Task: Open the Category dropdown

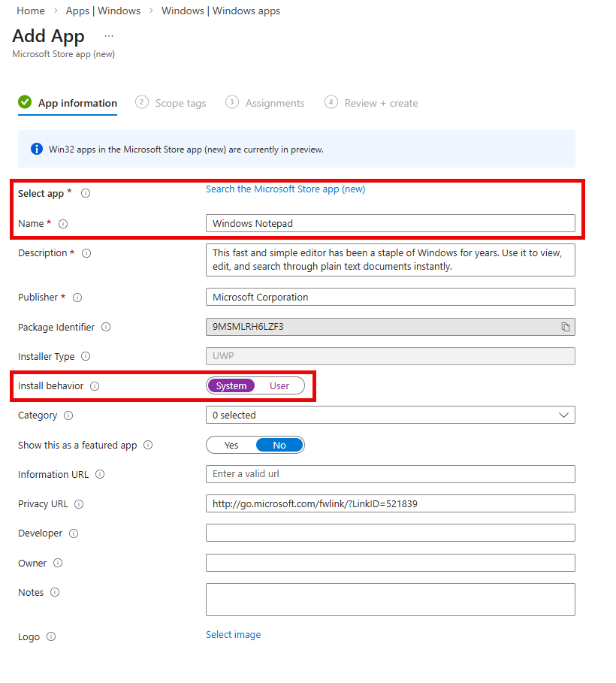Action: tap(391, 415)
